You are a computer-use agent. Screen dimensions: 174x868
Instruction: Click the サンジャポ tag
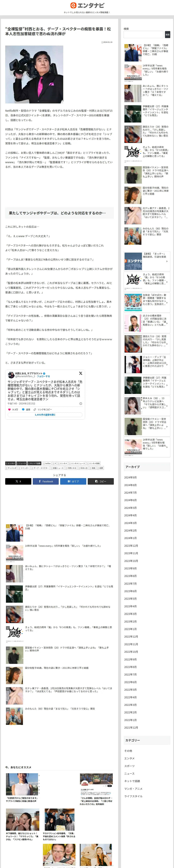11,468
